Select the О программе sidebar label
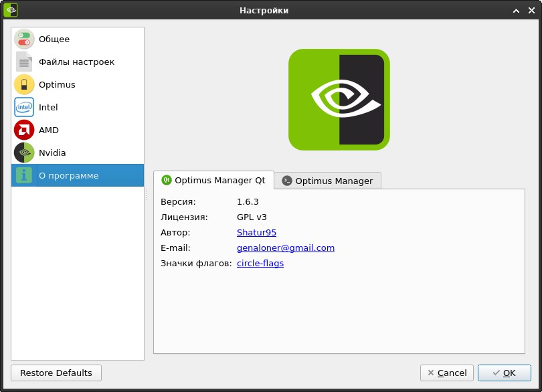542x392 pixels. 68,176
